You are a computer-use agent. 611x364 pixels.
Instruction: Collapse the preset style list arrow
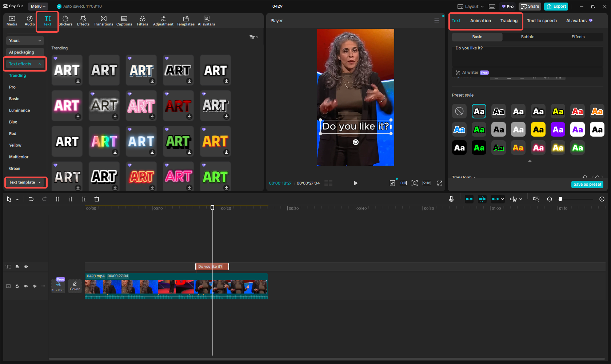tap(530, 161)
